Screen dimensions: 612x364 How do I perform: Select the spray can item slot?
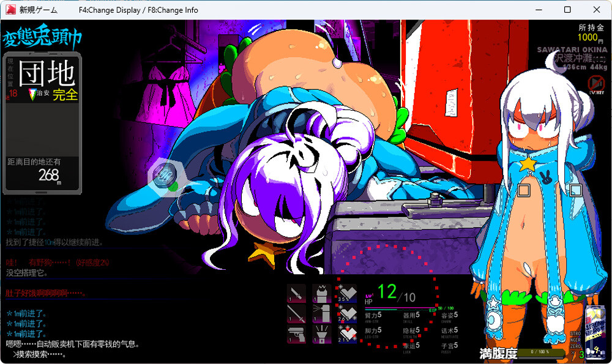point(322,314)
